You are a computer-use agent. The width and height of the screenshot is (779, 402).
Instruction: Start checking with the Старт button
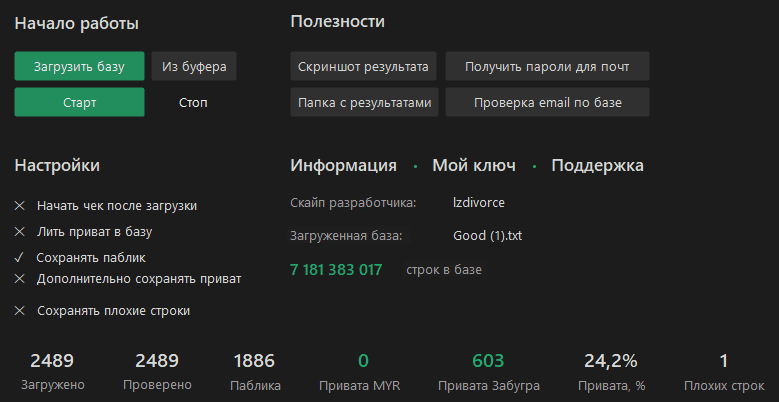79,102
